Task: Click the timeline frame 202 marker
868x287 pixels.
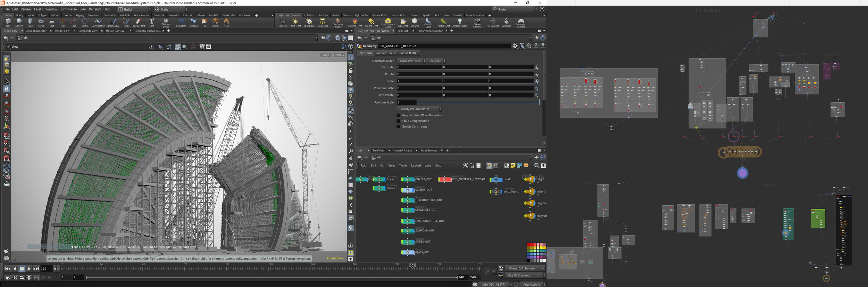Action: pos(412,265)
